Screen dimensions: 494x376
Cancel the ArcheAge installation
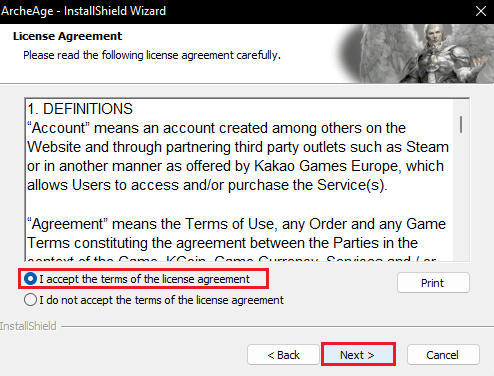click(x=443, y=355)
